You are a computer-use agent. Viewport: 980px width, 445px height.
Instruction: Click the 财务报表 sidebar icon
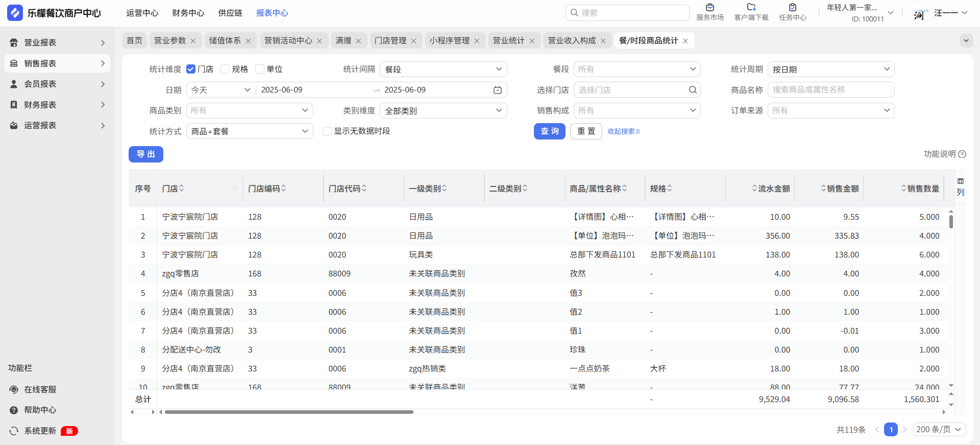coord(14,105)
